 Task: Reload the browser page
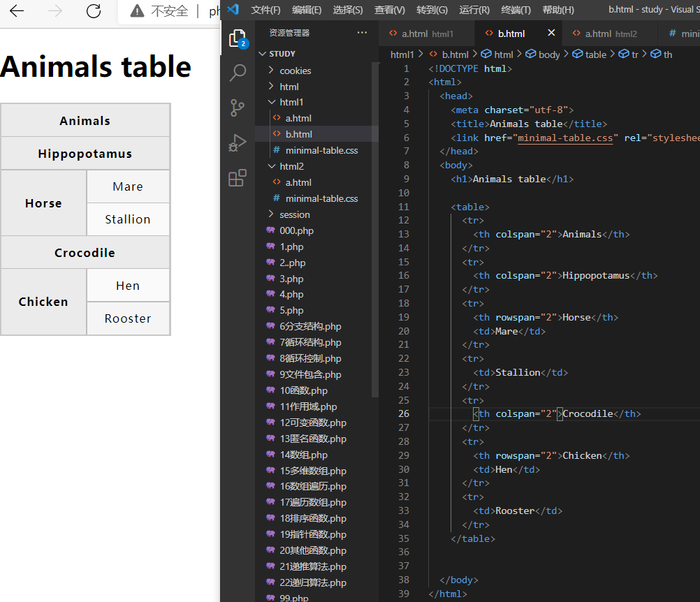click(94, 10)
